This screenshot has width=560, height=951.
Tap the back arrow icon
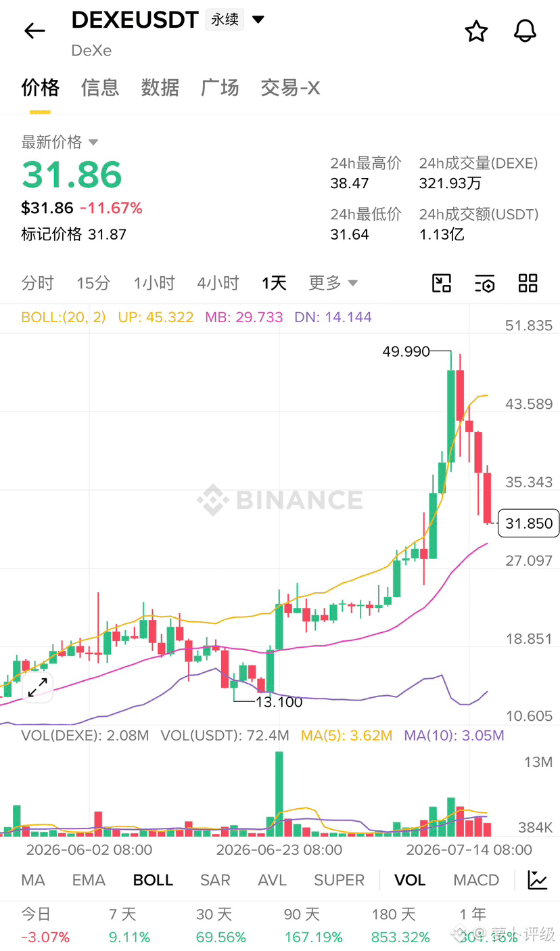(34, 30)
